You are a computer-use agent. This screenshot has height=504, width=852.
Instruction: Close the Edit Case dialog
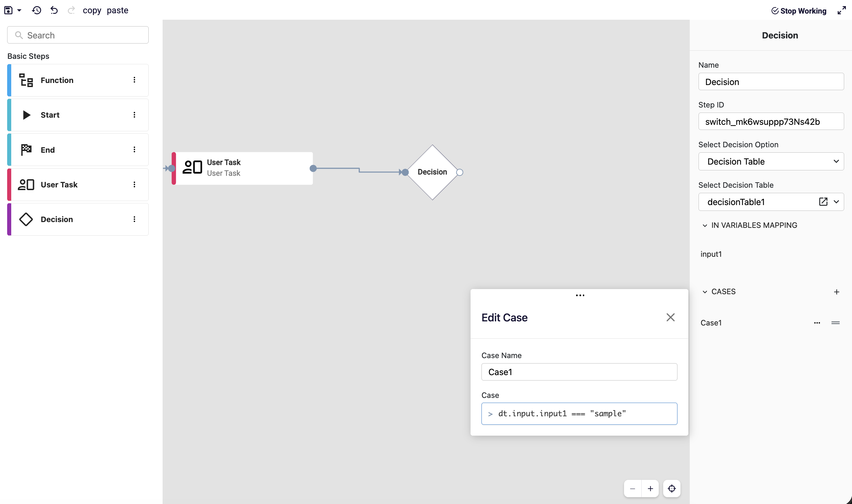pos(670,317)
